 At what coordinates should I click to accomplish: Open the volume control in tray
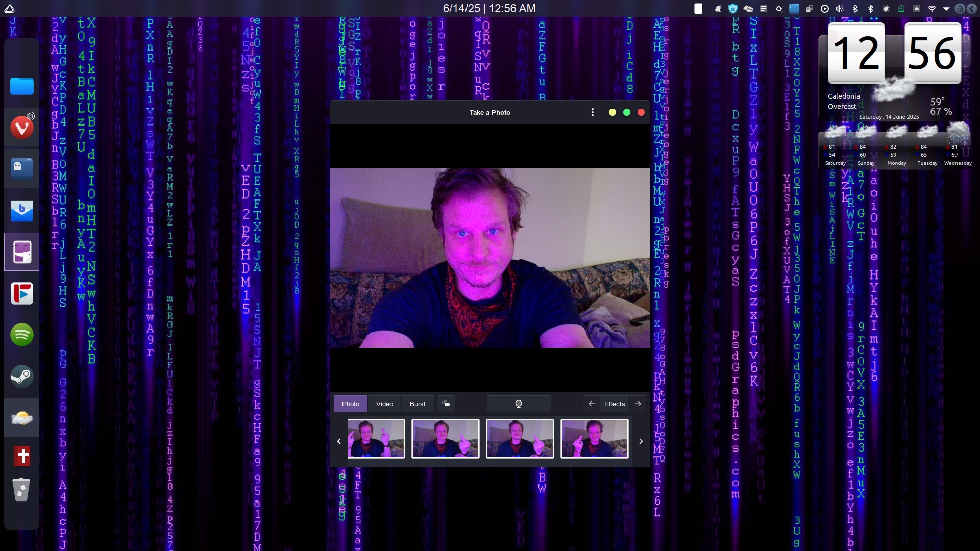click(840, 9)
